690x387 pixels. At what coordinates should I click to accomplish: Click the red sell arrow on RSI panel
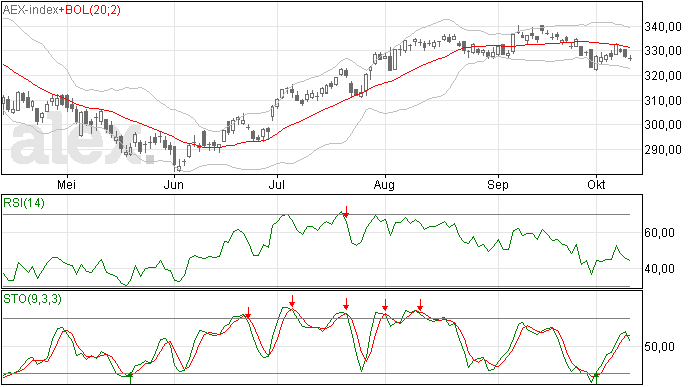coord(346,212)
